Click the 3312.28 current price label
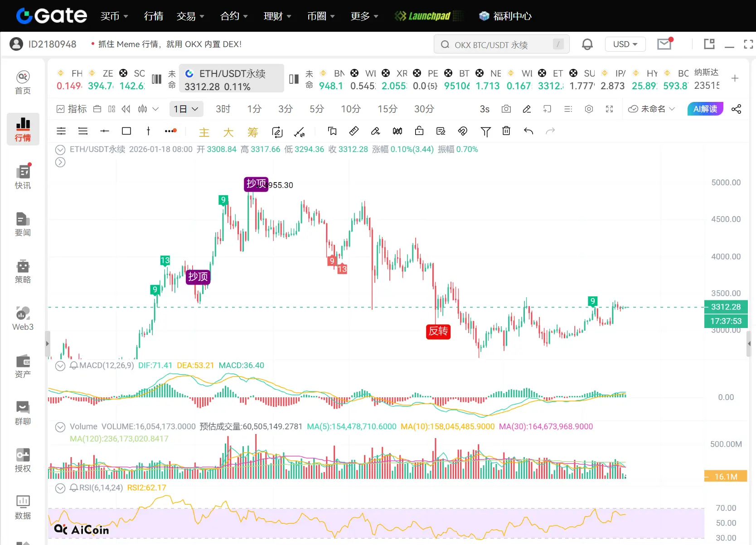Viewport: 756px width, 545px height. point(726,307)
